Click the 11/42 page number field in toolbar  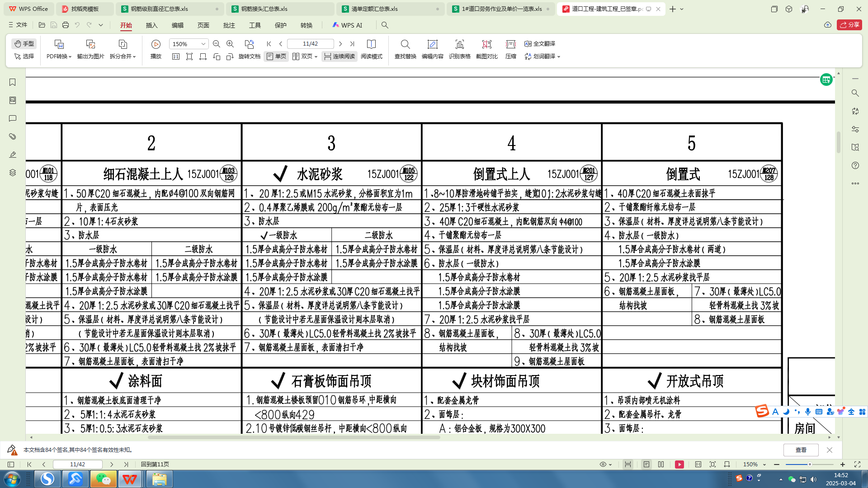click(x=311, y=44)
